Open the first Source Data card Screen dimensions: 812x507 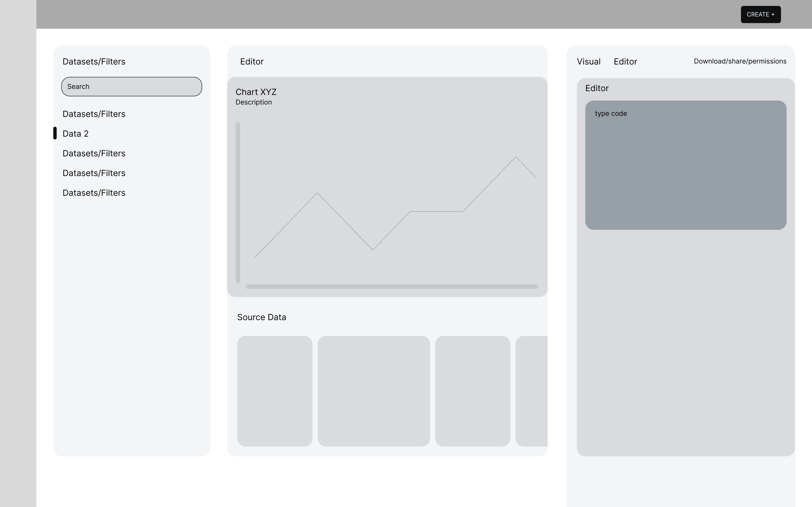point(274,391)
